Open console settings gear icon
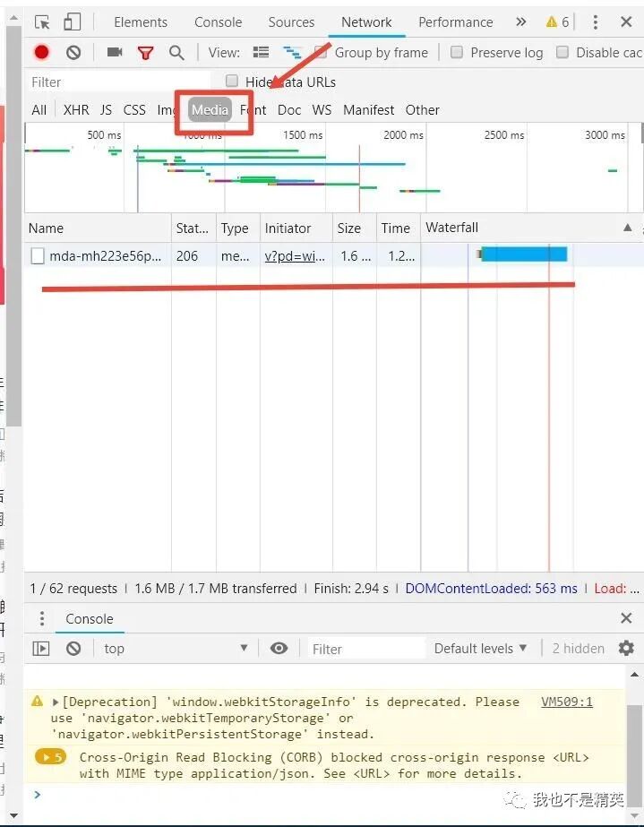This screenshot has height=827, width=644. tap(626, 648)
